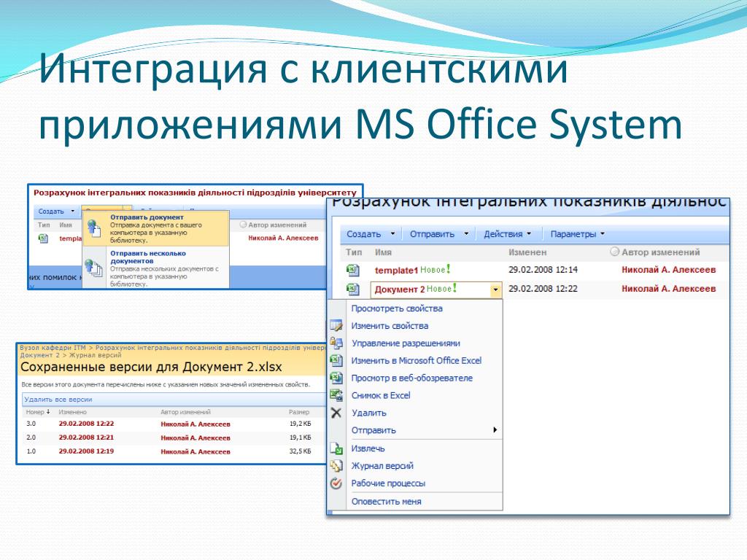Choose Снимок в Excel menu entry
This screenshot has width=747, height=560.
pos(381,395)
